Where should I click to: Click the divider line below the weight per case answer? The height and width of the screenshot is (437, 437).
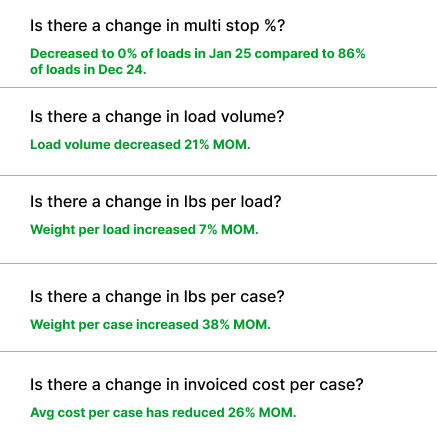[218, 351]
